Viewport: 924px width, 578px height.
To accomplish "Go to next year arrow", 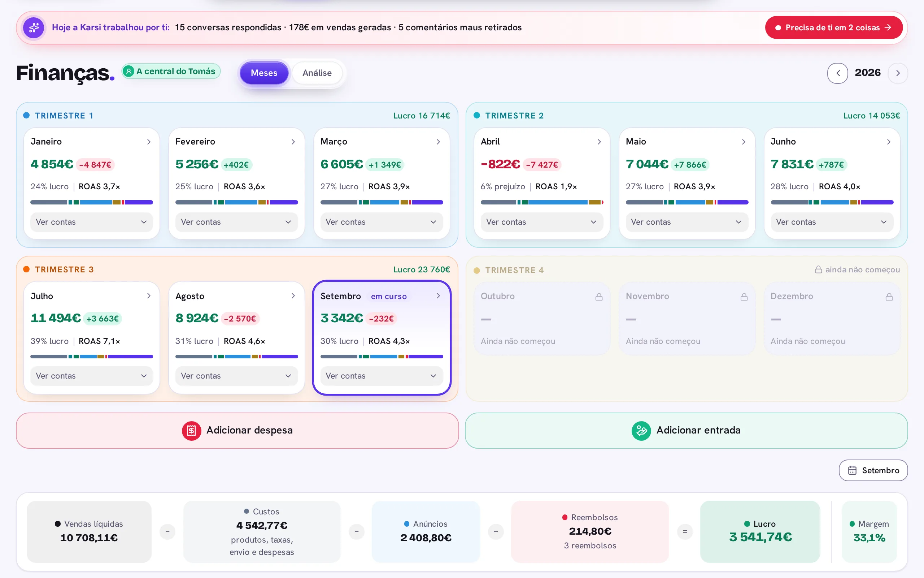I will point(898,73).
